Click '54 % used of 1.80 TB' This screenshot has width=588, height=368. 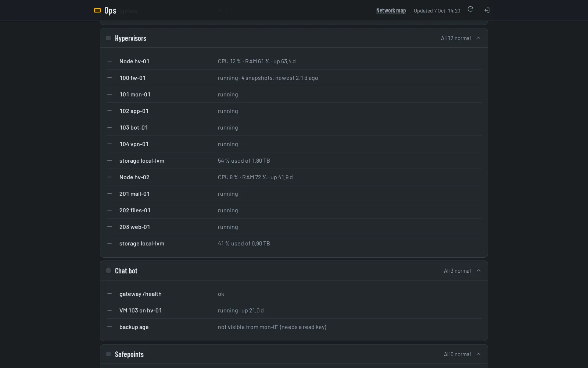244,160
